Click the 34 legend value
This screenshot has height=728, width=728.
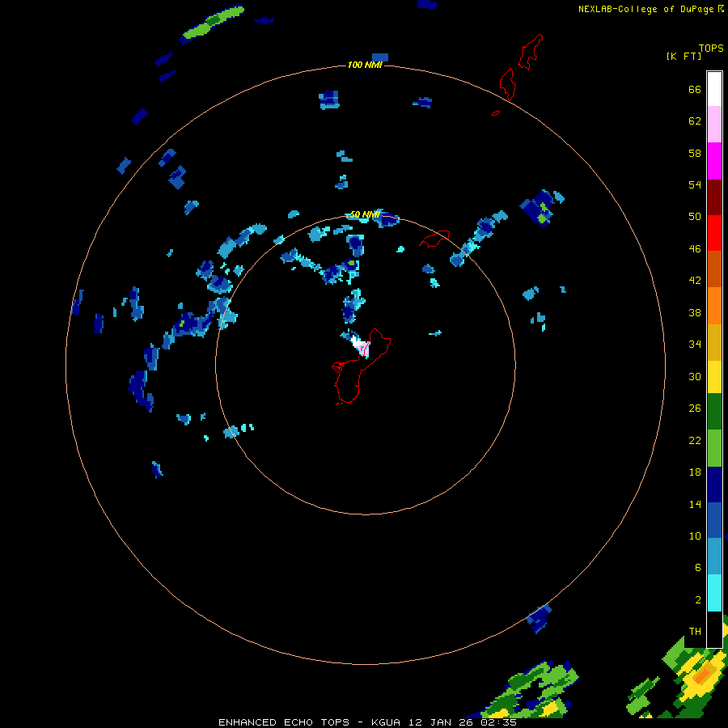pyautogui.click(x=695, y=345)
